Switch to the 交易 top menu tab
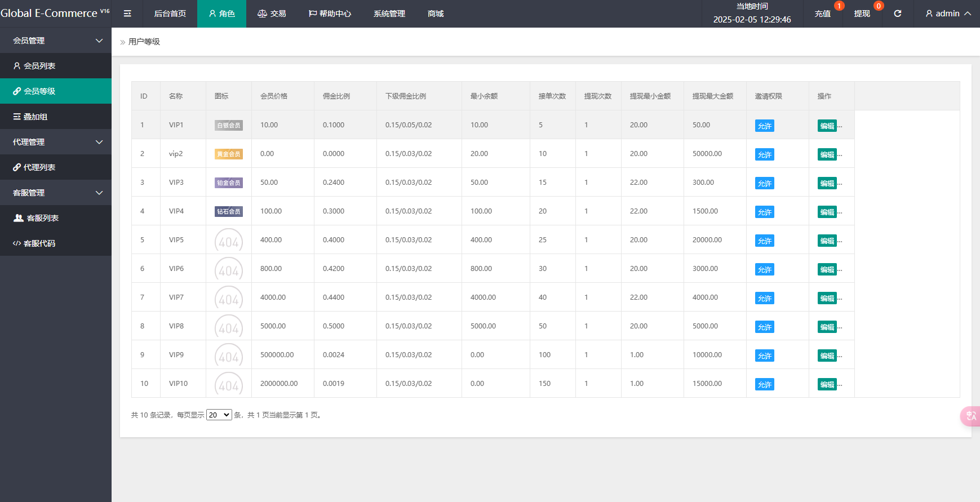 (272, 14)
